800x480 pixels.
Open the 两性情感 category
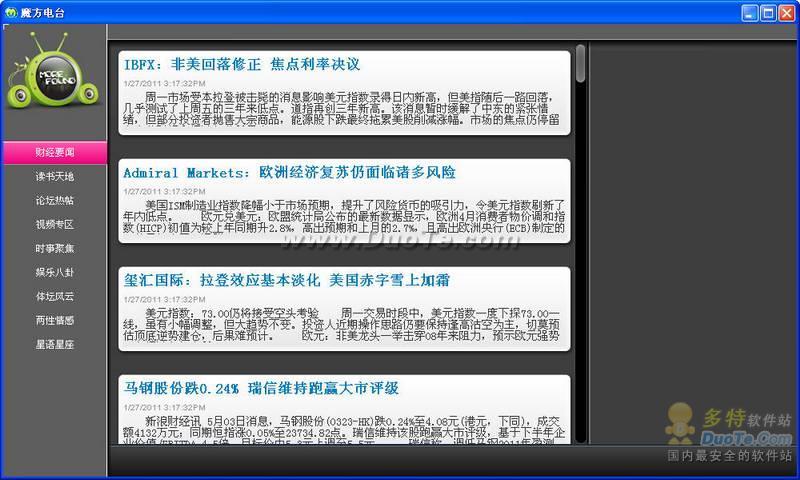[54, 320]
